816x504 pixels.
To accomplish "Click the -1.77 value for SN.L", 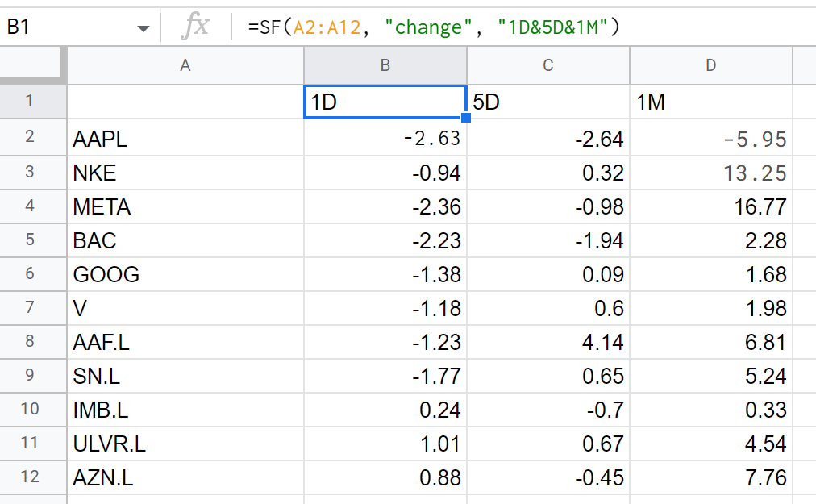I will point(385,376).
